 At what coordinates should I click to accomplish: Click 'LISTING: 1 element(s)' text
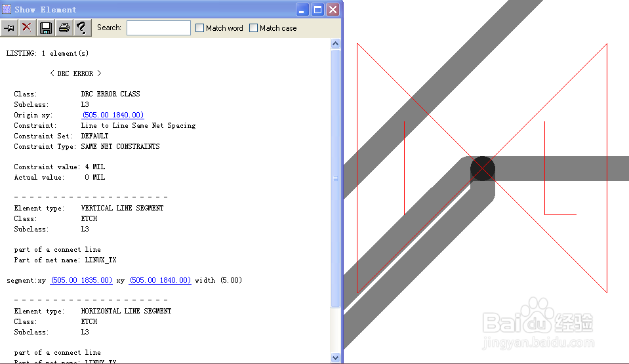(x=47, y=53)
